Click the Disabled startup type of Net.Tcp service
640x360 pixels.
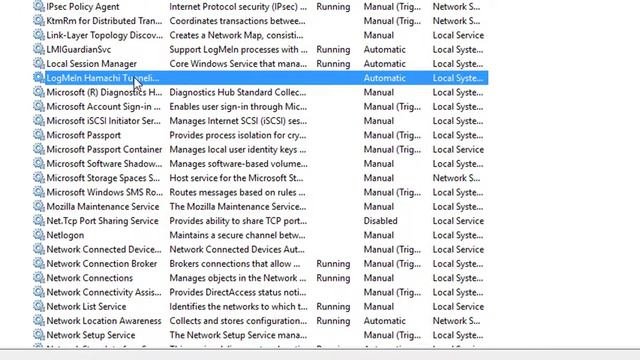point(380,221)
